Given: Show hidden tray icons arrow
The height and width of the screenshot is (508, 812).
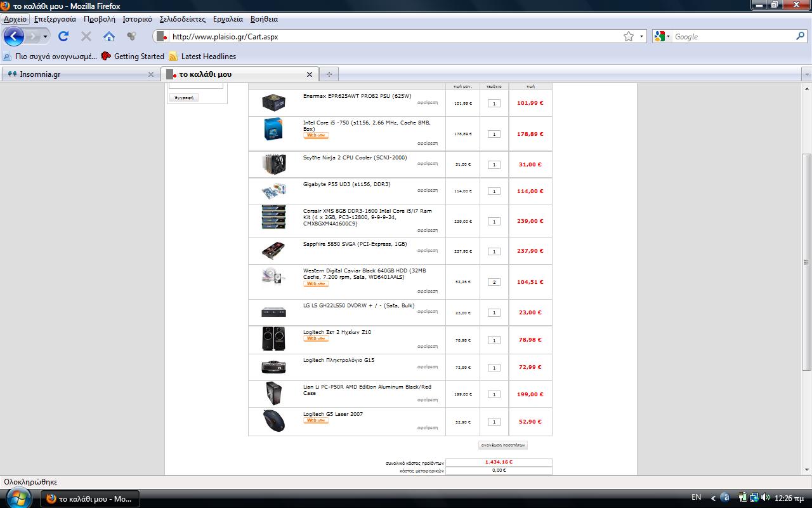Looking at the screenshot, I should tap(713, 498).
